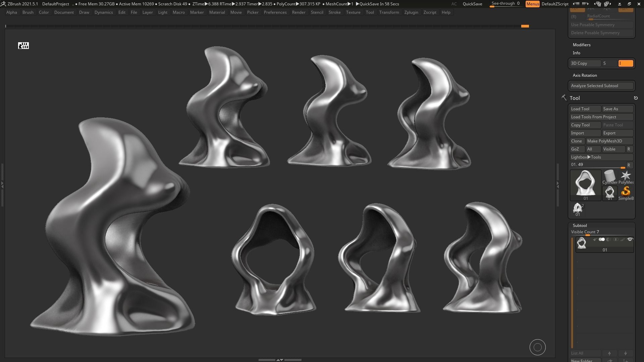The image size is (644, 362).
Task: Click the subtool 01 arrow start-group icon
Action: [595, 239]
